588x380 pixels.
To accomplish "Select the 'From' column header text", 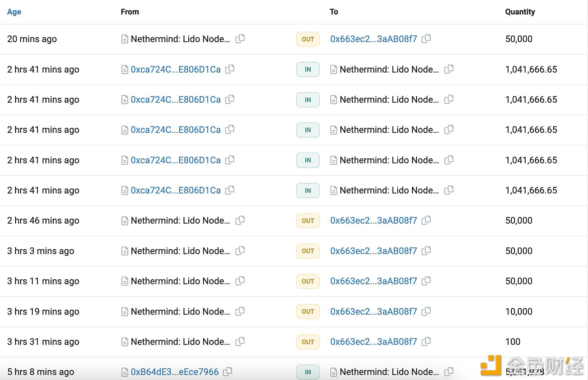I will coord(130,12).
